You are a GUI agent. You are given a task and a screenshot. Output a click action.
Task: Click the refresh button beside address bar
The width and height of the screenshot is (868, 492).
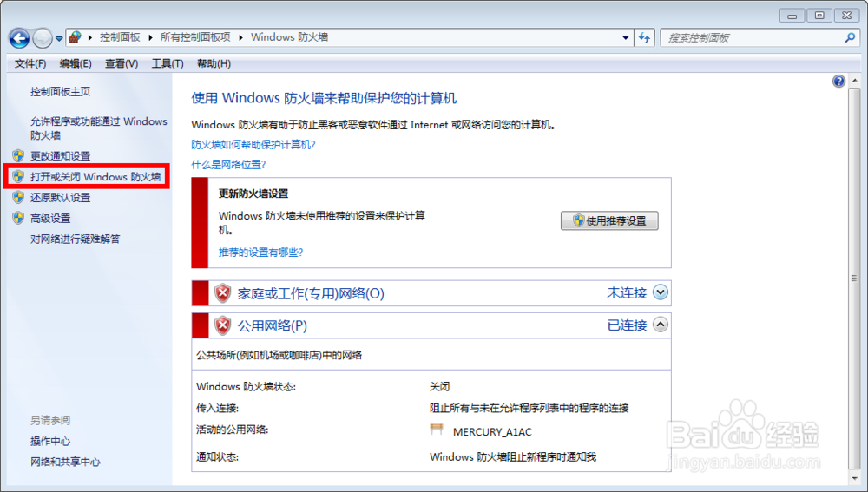[644, 37]
